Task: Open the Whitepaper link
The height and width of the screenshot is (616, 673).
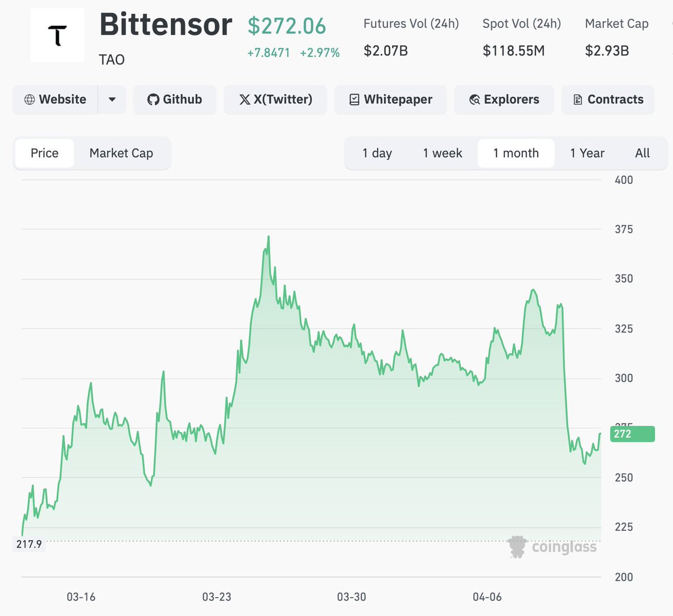Action: (391, 100)
